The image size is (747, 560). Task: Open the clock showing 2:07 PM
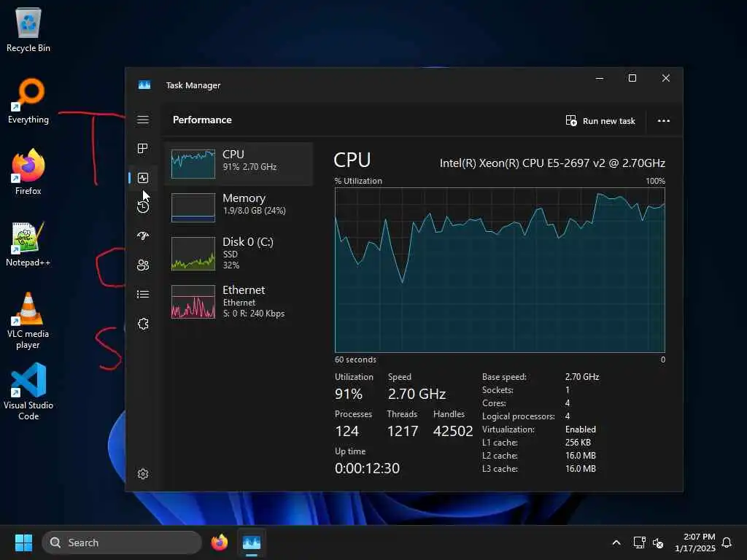(x=695, y=542)
